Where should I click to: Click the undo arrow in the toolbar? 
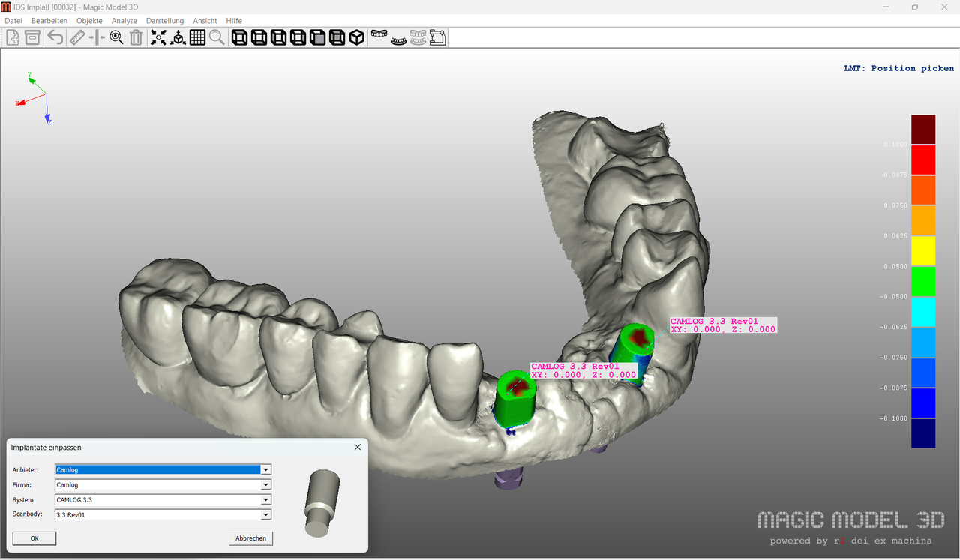pos(55,37)
